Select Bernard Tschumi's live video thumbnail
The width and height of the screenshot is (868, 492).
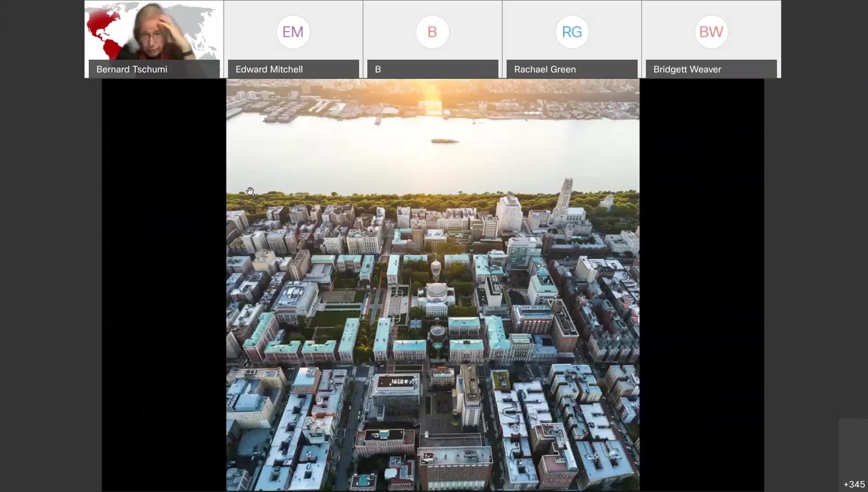(154, 39)
